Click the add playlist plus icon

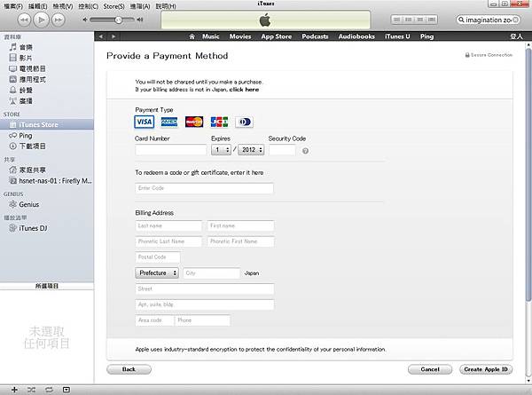[14, 390]
